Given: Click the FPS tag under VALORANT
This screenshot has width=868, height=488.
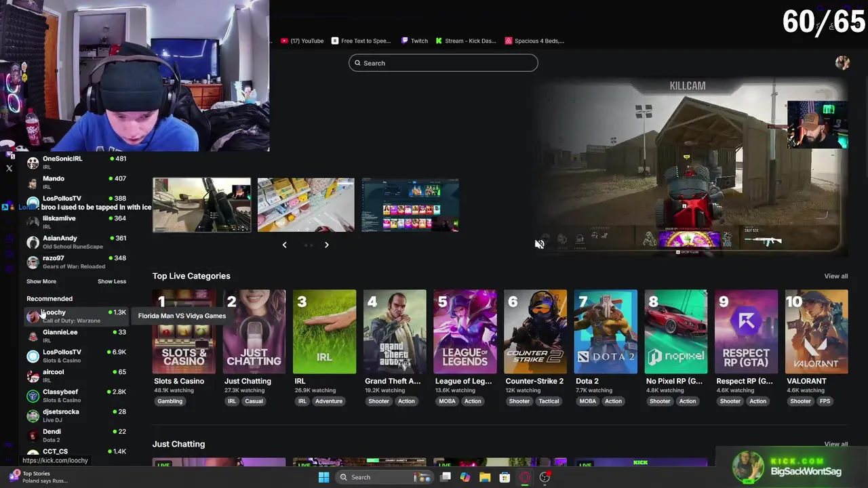Looking at the screenshot, I should click(825, 401).
